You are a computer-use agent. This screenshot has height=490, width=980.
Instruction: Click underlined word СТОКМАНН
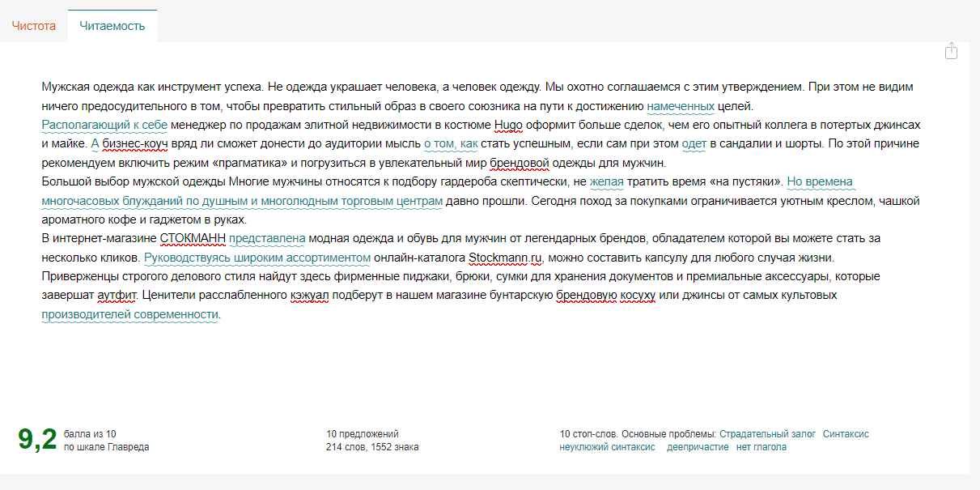[x=193, y=238]
